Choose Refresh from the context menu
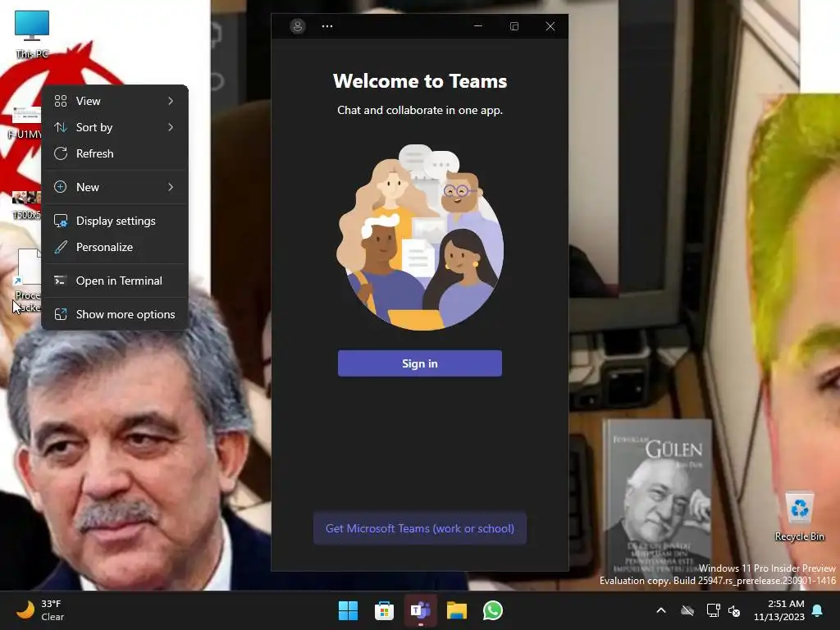 pyautogui.click(x=115, y=153)
